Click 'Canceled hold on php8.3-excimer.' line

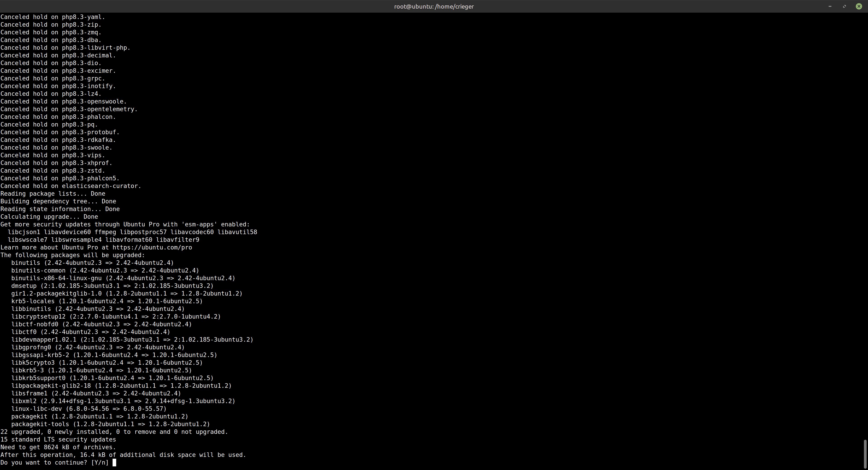[58, 71]
